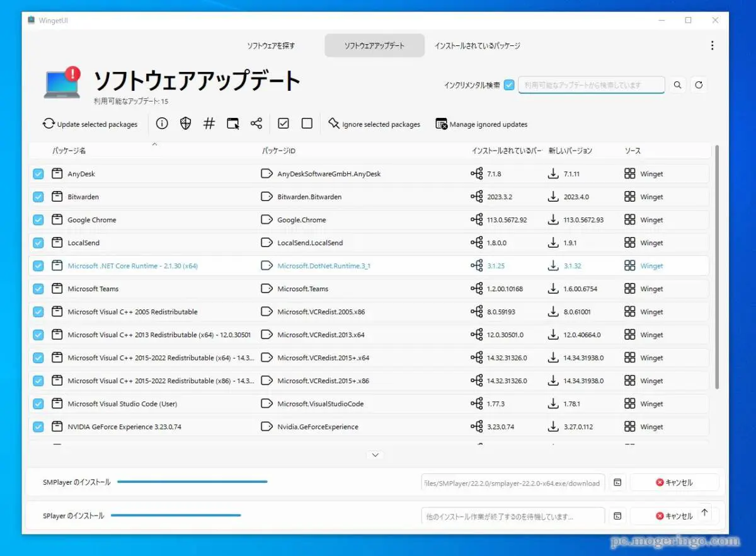
Task: Cancel the SMPlayer installation
Action: (675, 483)
